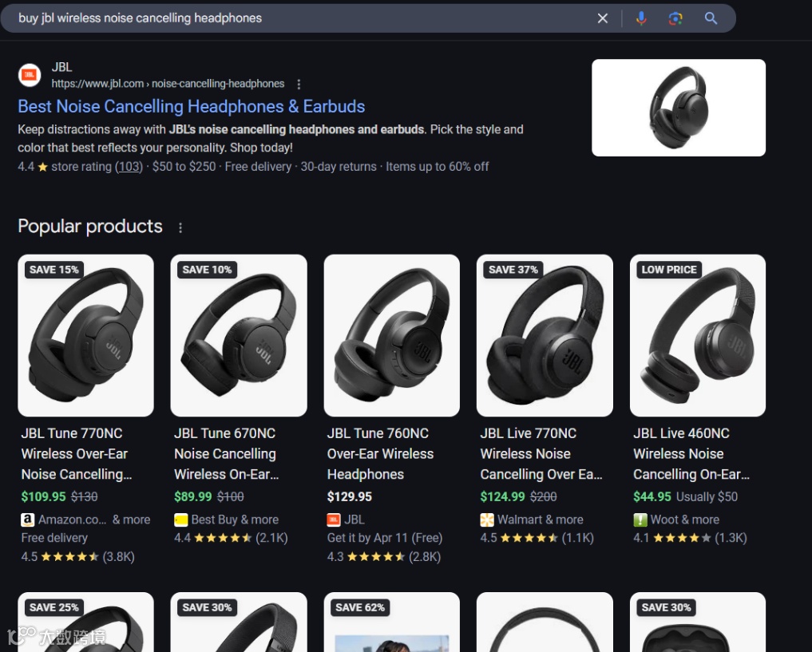812x652 pixels.
Task: Click Amazon seller icon under Tune 770NC
Action: 27,520
